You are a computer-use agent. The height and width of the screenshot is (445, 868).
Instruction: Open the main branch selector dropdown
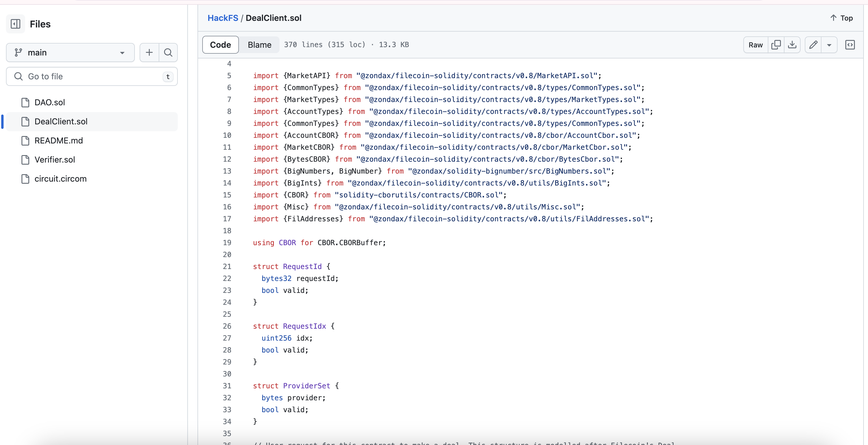[70, 52]
